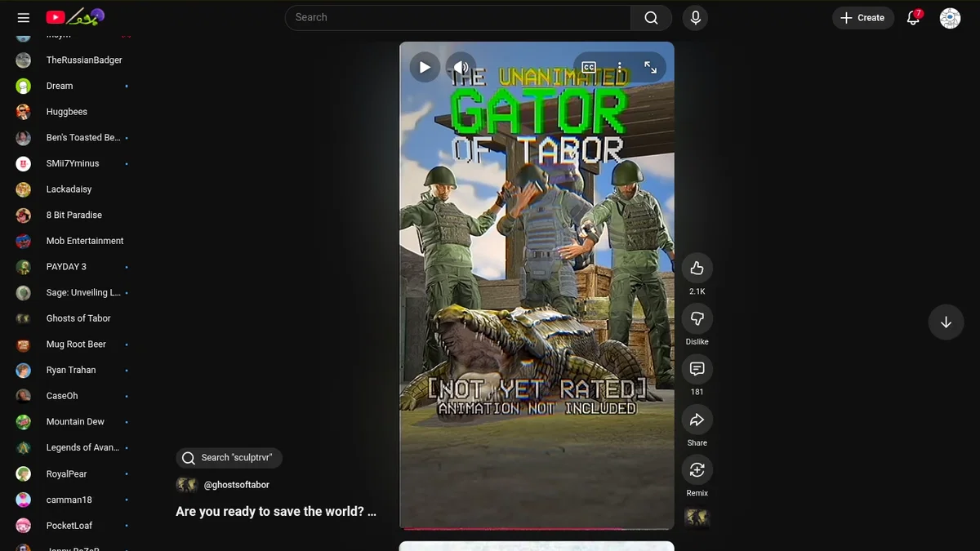Select Ben's Toasted Be... channel
980x551 pixels.
coord(73,138)
